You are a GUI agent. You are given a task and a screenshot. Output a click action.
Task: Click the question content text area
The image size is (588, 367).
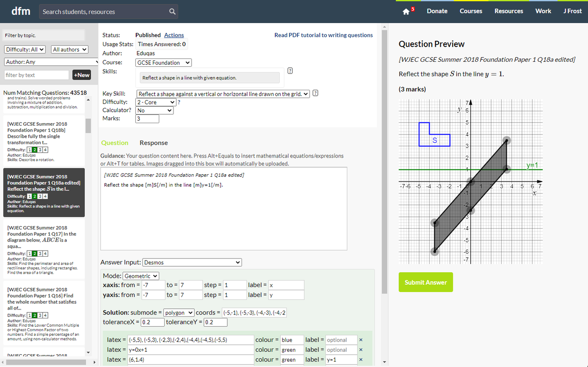click(223, 209)
